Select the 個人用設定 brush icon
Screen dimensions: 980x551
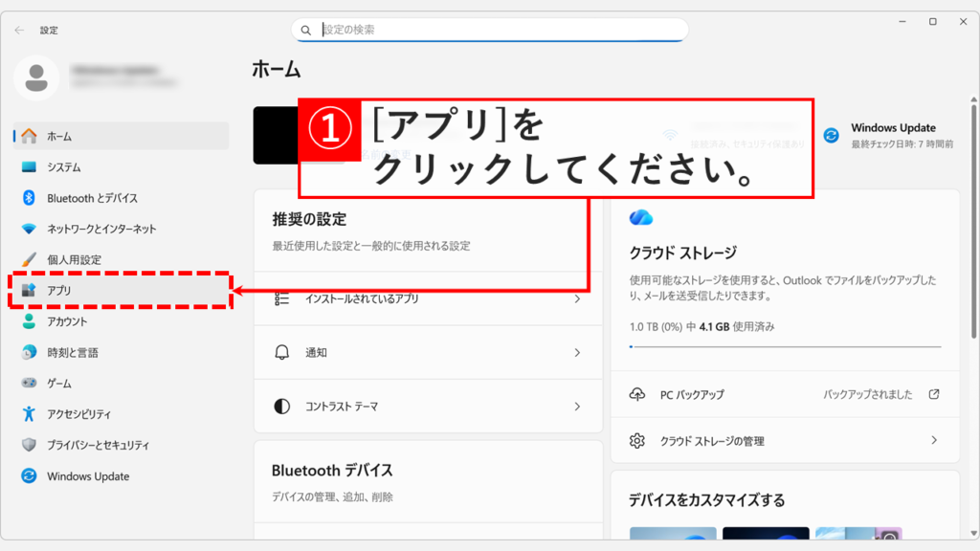point(28,258)
